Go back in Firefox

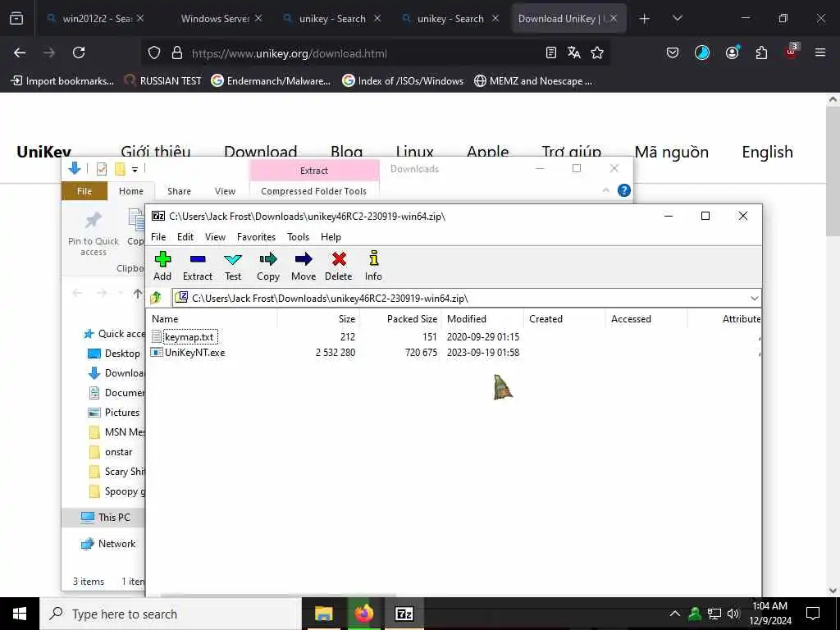pos(20,52)
